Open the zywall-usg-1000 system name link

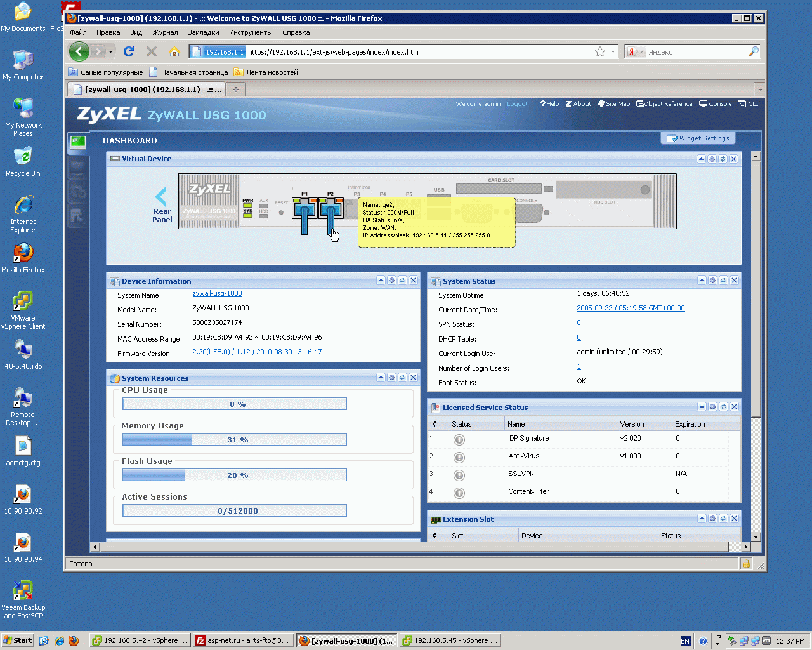coord(217,294)
